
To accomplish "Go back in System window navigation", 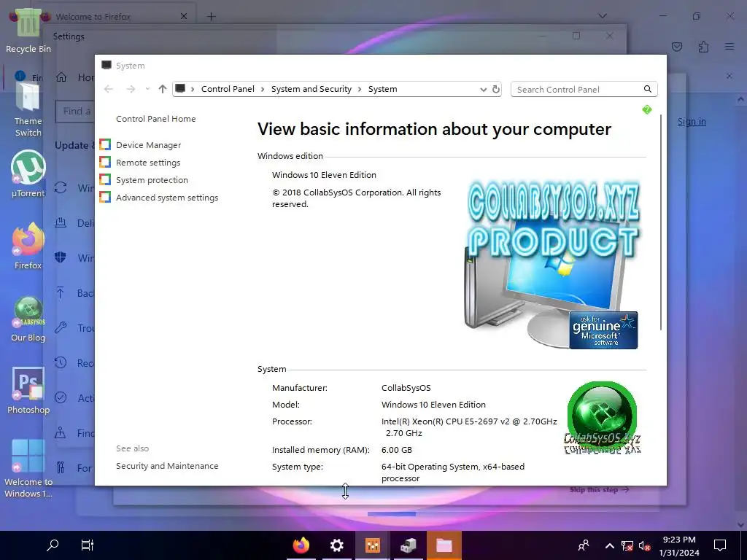I will coord(109,89).
